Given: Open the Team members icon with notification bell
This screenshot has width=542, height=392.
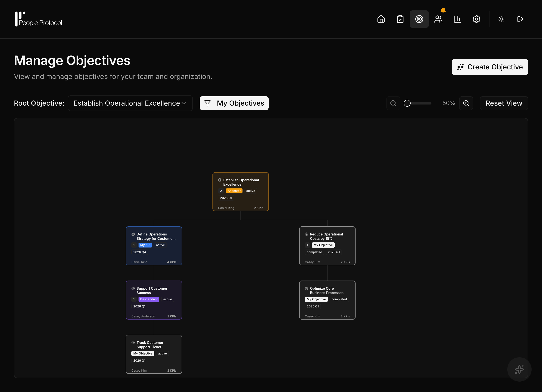Looking at the screenshot, I should click(x=439, y=19).
